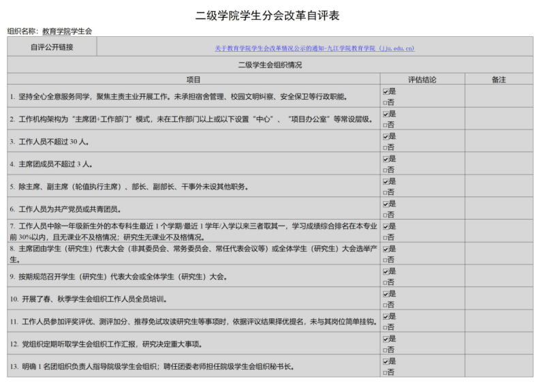Tick 是 for item 11 评奖评优

[x=386, y=317]
